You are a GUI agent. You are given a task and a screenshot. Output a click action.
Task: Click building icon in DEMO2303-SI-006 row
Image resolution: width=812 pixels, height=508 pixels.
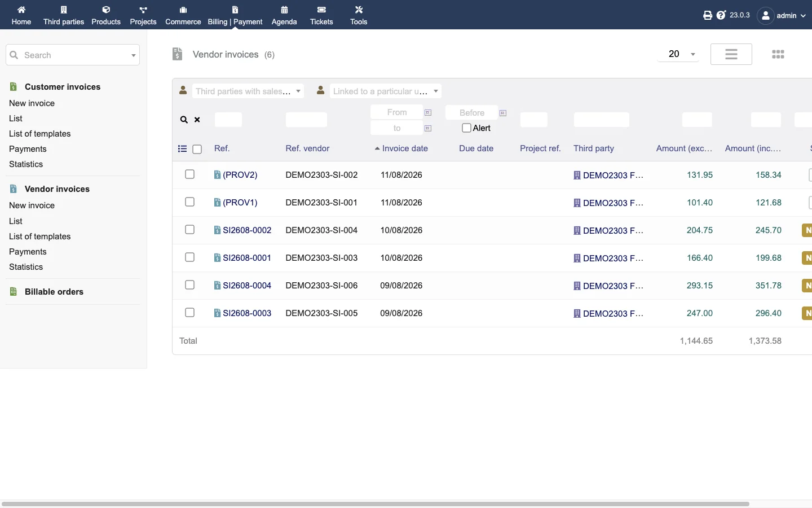click(577, 286)
